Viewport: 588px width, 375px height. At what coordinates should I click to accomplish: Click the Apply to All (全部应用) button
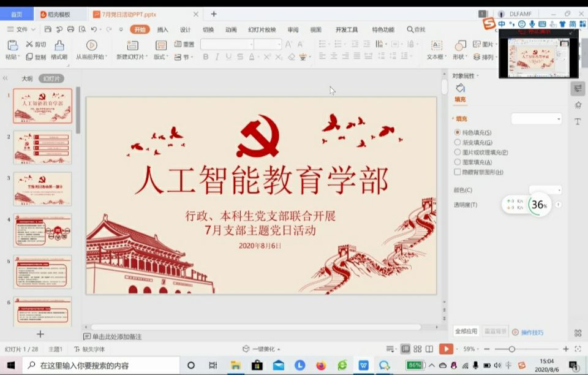tap(466, 331)
